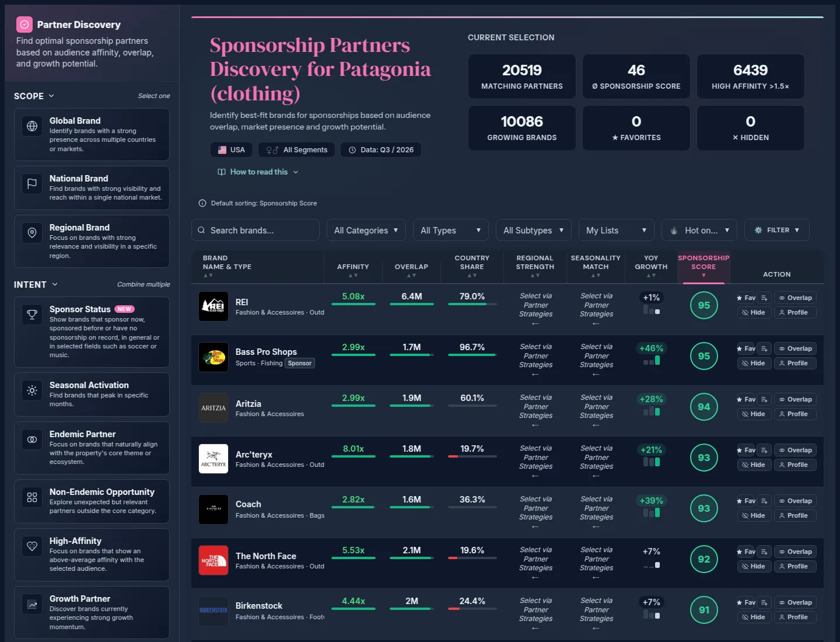Open the My Lists dropdown
840x642 pixels.
tap(617, 230)
